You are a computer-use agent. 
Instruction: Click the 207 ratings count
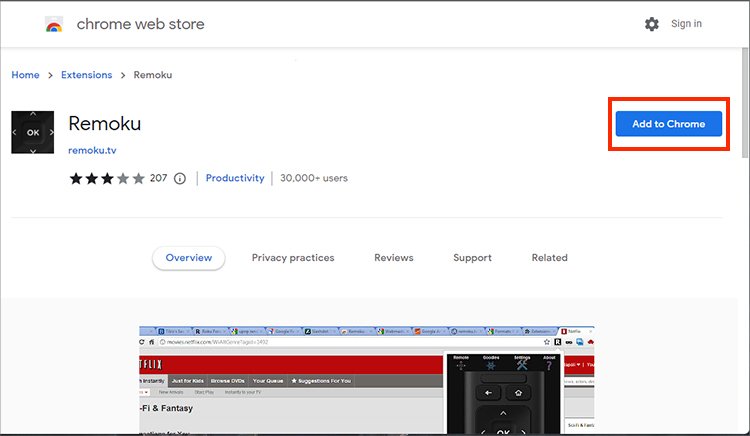tap(158, 178)
